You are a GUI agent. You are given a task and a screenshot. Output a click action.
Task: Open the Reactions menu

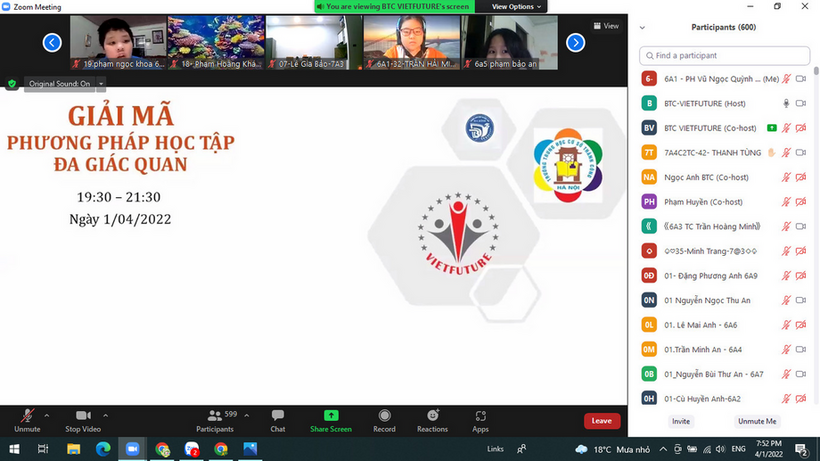(432, 415)
